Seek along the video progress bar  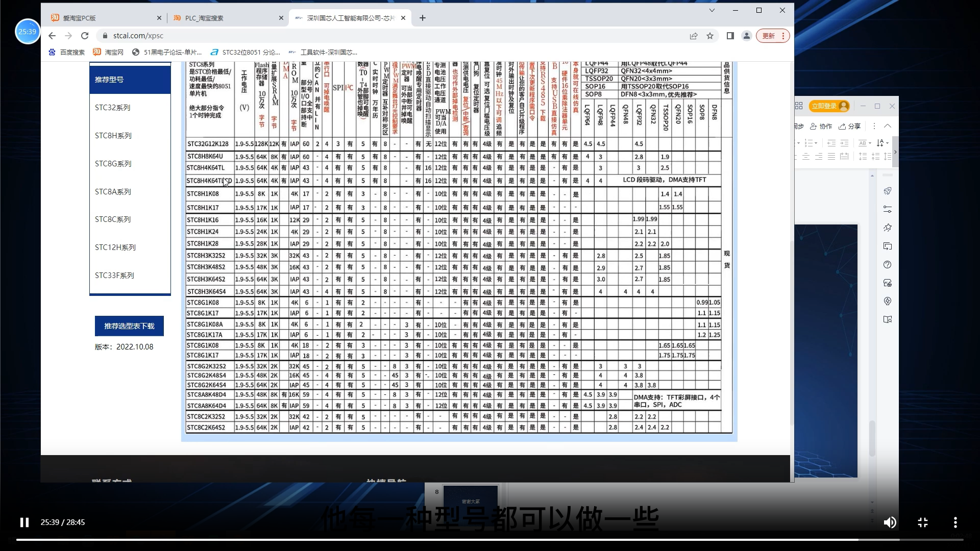pyautogui.click(x=489, y=540)
